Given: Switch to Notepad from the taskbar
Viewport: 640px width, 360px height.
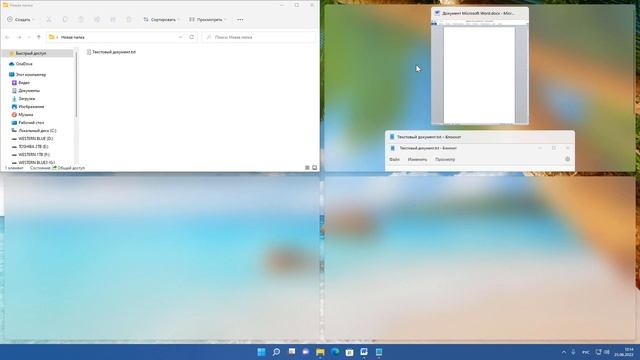Looking at the screenshot, I should 379,352.
